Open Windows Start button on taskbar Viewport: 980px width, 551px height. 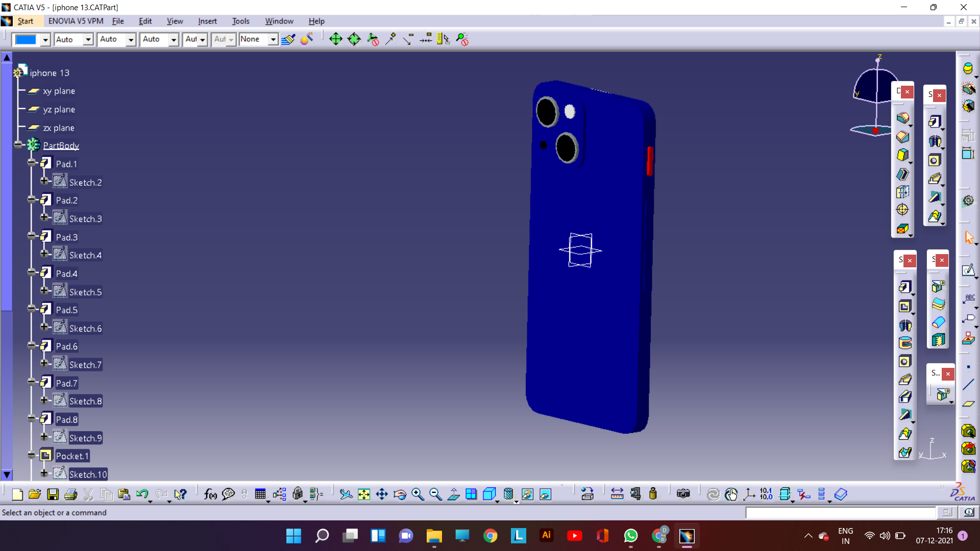click(293, 536)
